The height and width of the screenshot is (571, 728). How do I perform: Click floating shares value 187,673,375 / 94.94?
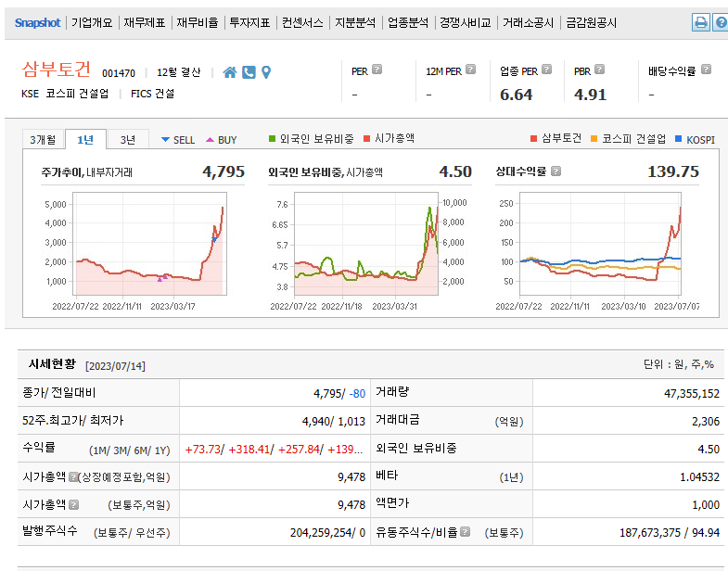click(670, 533)
